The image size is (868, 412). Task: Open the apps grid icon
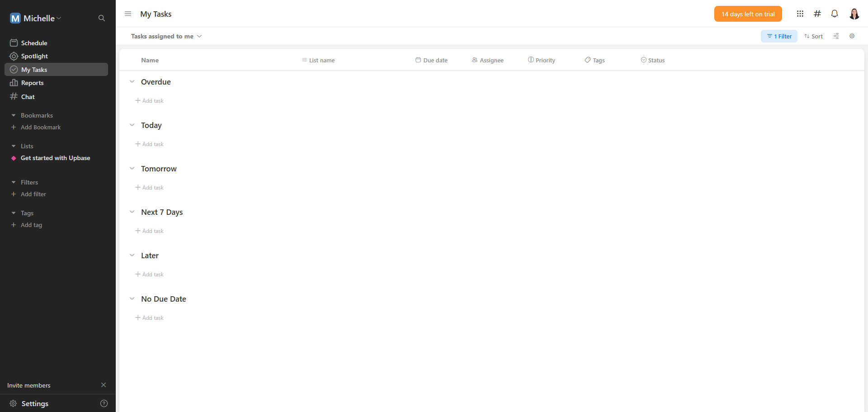[800, 14]
